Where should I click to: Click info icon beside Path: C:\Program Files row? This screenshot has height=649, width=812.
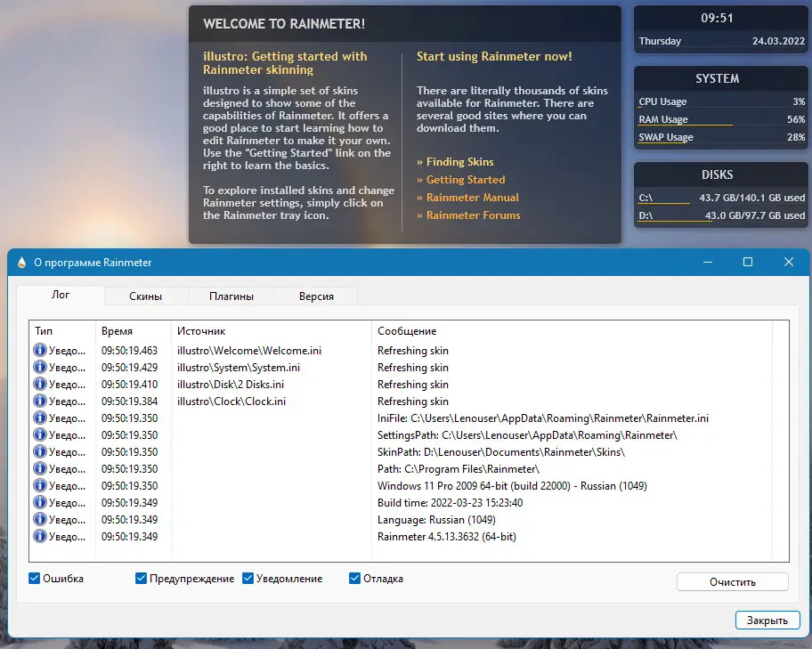click(x=40, y=469)
